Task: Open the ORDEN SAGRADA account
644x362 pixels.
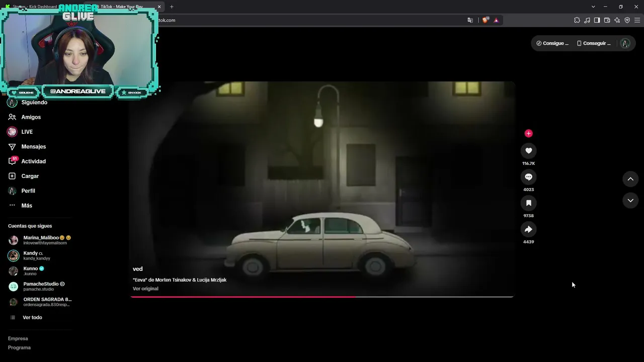Action: 40,302
